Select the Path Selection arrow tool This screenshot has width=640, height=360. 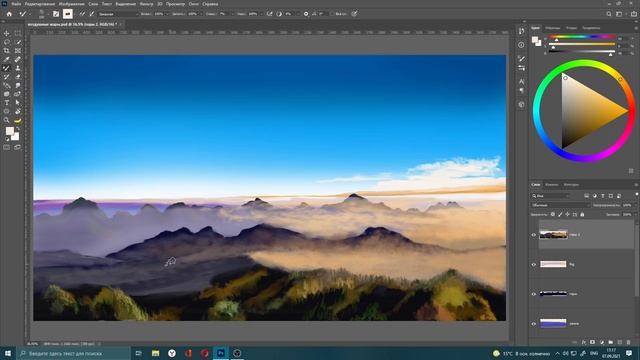tap(18, 103)
